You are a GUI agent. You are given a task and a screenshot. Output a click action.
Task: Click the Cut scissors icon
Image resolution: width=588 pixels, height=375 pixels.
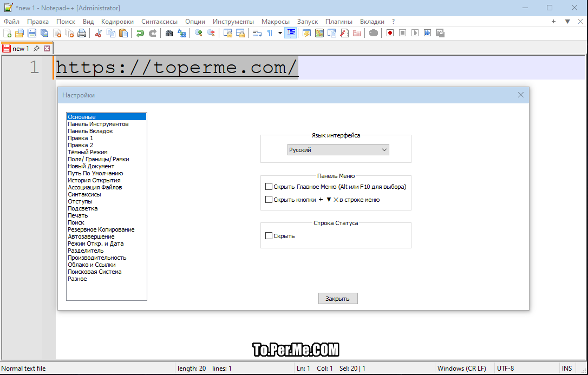(x=99, y=33)
